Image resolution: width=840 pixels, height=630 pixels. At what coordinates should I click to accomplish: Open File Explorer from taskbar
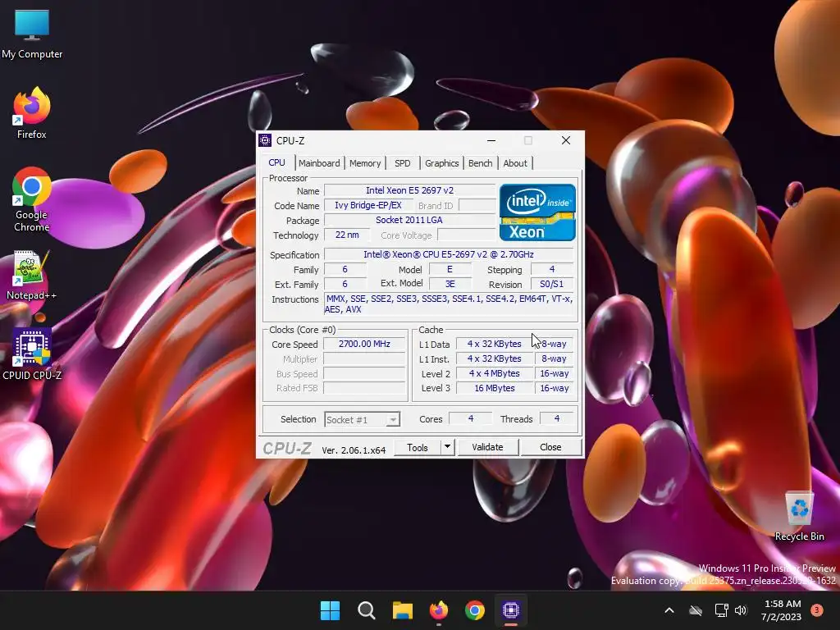402,610
